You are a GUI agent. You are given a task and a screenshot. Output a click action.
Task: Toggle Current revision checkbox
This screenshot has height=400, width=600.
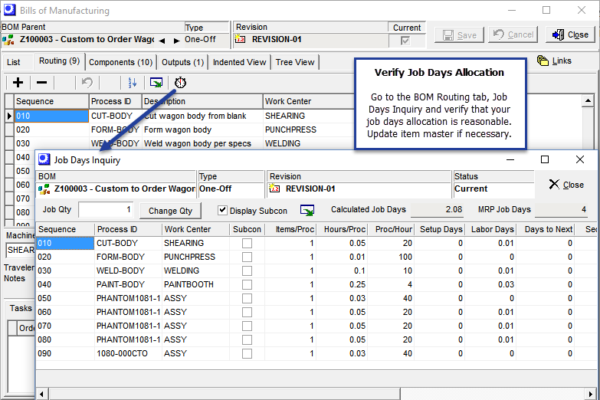point(405,40)
